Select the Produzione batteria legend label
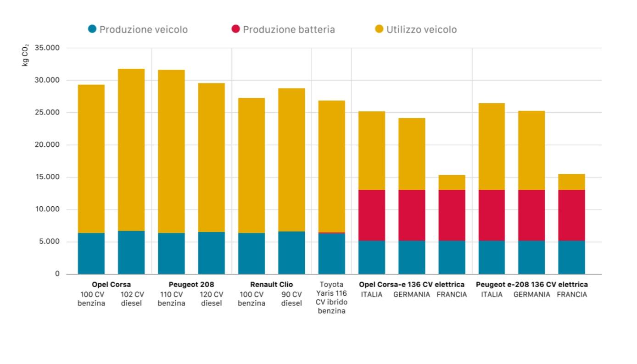The width and height of the screenshot is (637, 364). coord(289,29)
